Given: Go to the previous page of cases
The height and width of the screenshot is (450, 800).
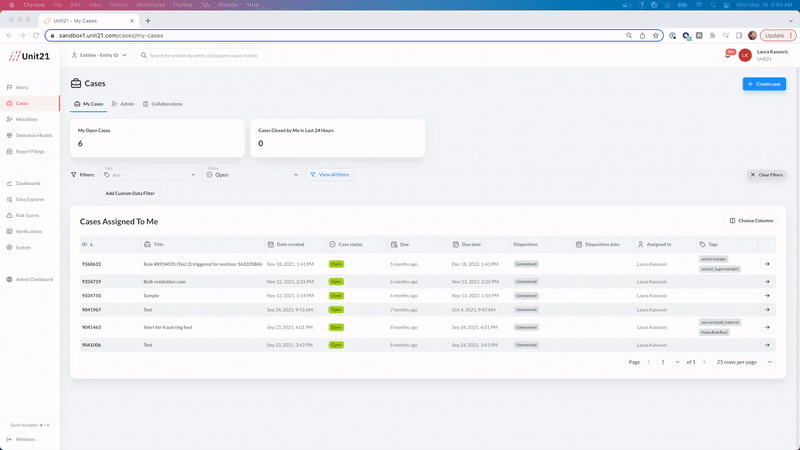Looking at the screenshot, I should click(649, 362).
